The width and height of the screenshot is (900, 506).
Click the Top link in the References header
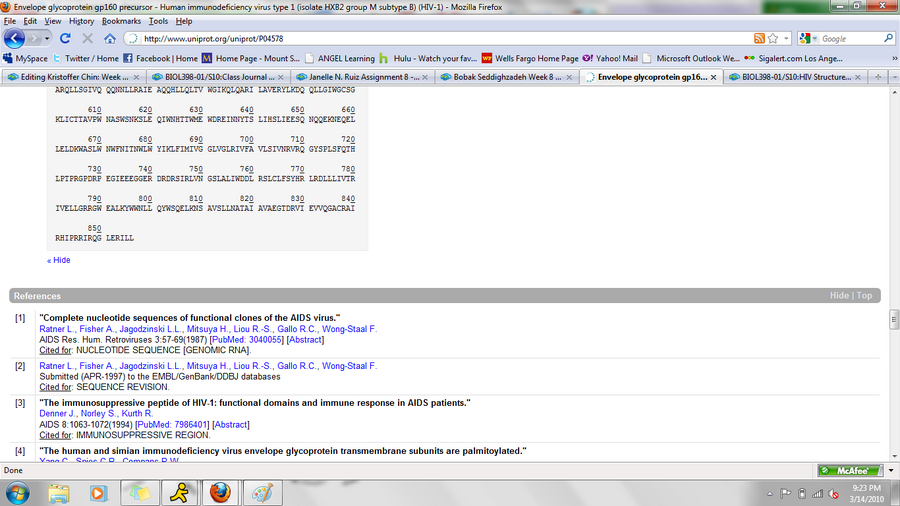pos(864,296)
